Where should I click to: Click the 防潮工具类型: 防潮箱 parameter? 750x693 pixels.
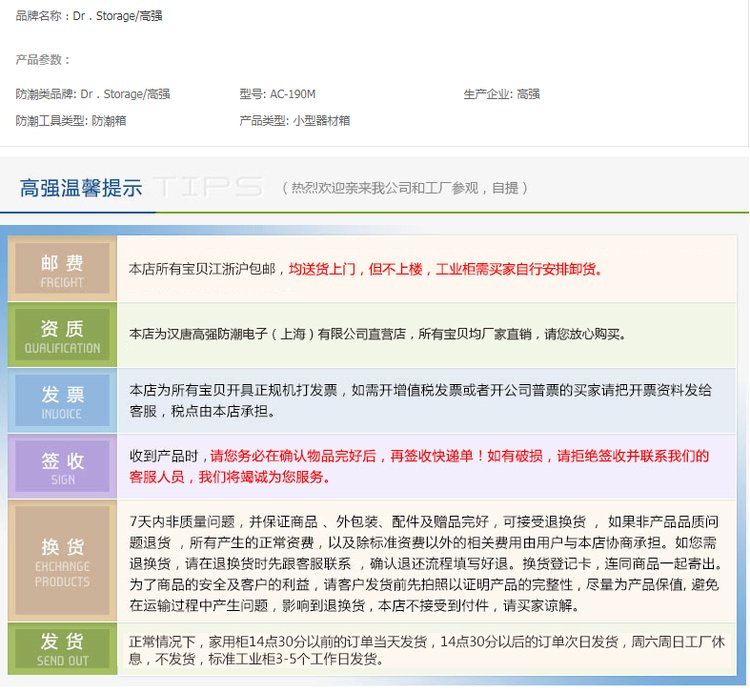coord(70,120)
